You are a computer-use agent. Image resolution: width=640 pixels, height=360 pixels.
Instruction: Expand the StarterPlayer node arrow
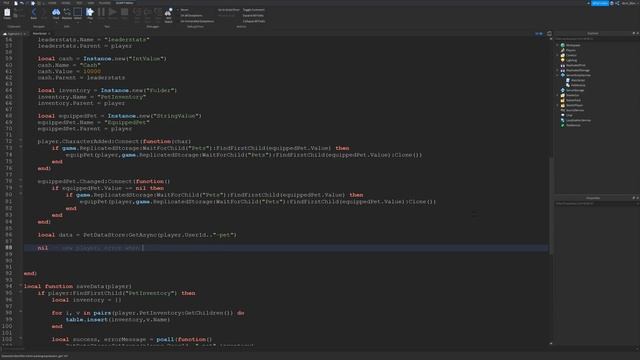pos(558,105)
